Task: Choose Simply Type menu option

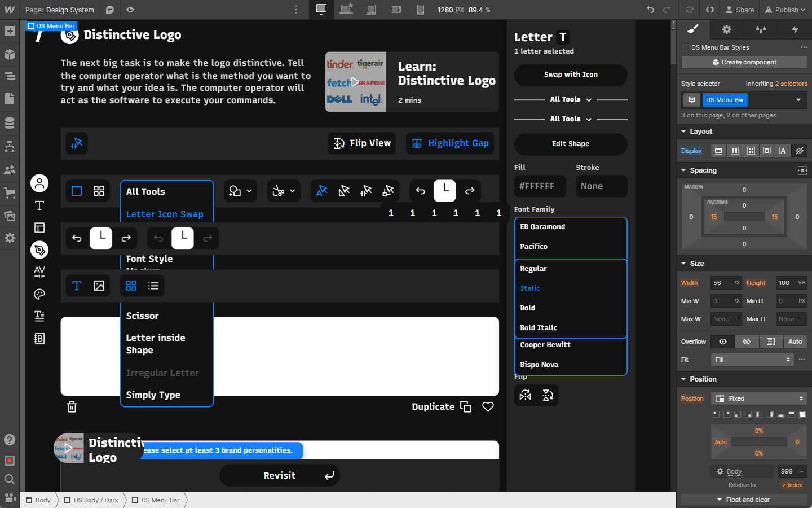Action: coord(153,395)
